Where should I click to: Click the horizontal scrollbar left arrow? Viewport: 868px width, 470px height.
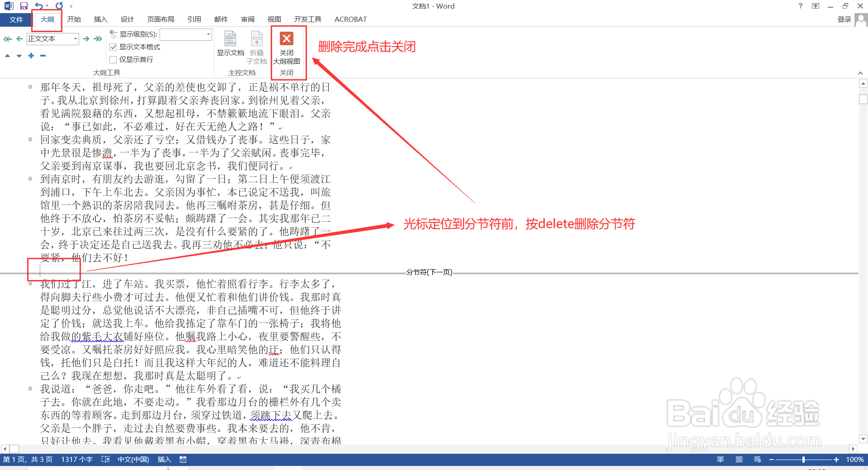point(5,449)
